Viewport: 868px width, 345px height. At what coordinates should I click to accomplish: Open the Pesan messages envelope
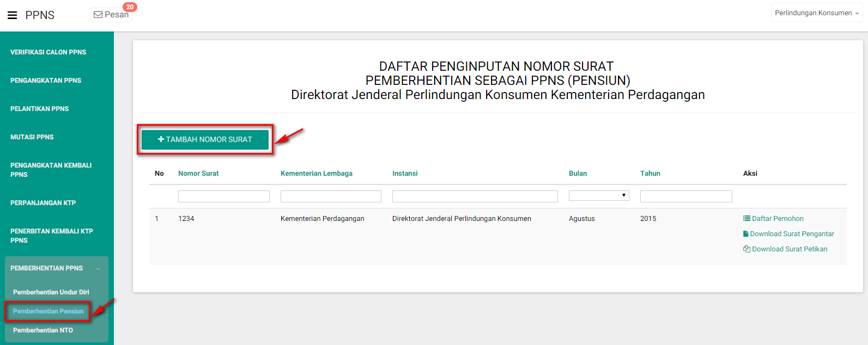(98, 15)
